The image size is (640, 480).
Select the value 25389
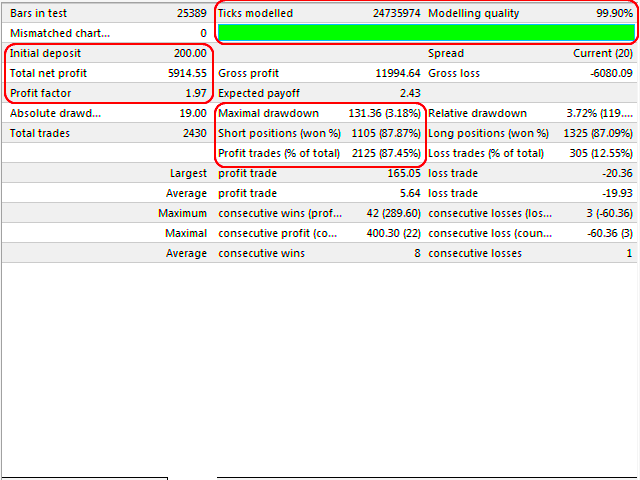tap(191, 13)
